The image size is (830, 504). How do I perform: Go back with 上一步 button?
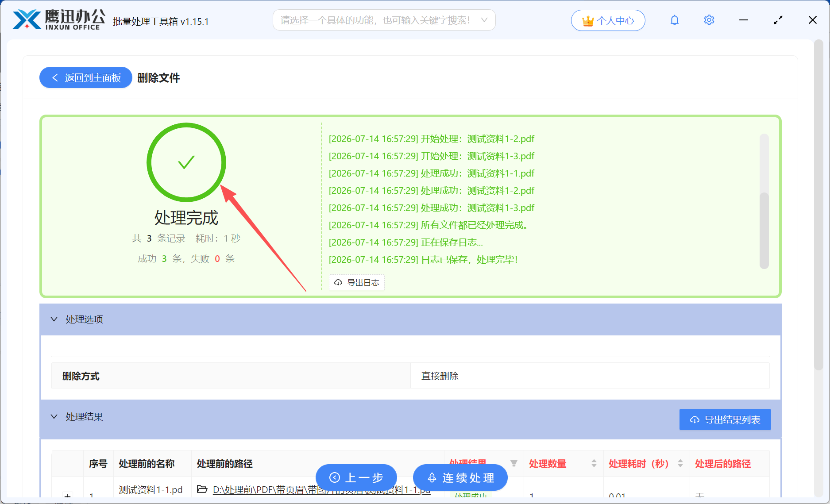356,477
